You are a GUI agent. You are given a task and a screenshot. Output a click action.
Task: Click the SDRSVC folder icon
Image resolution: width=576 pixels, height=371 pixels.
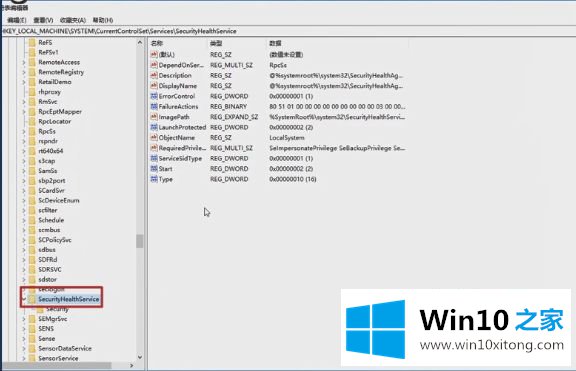tap(32, 269)
